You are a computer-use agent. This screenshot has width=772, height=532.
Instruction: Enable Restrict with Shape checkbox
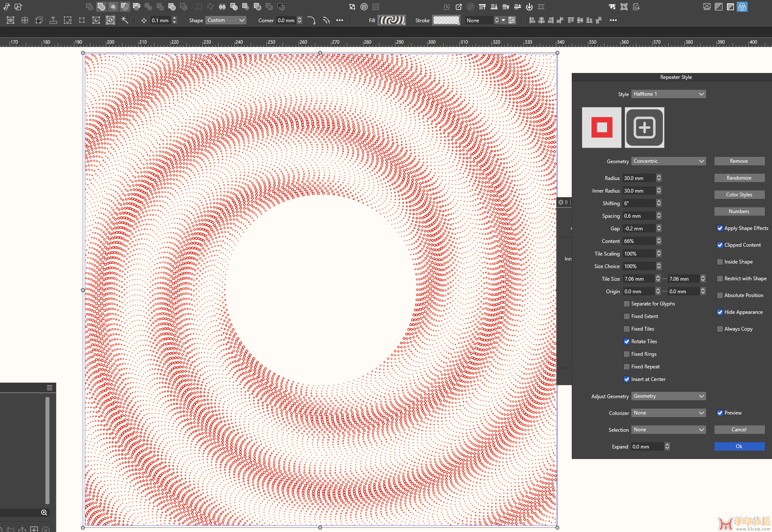(720, 279)
